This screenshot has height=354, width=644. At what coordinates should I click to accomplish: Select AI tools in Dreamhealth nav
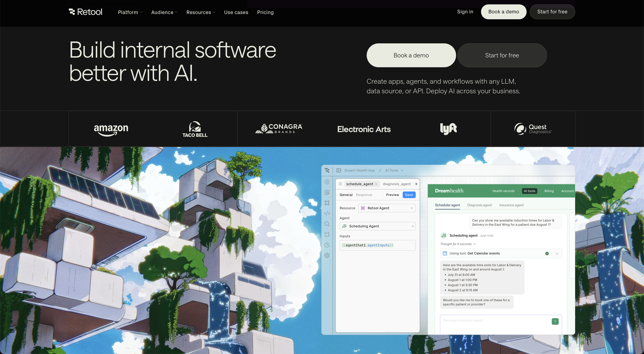529,191
